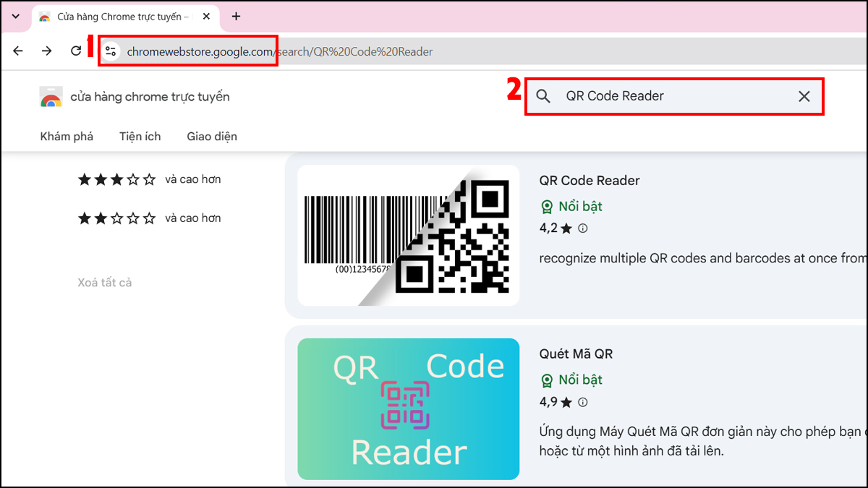
Task: Open the Quét Mã QR thumbnail image
Action: (409, 408)
